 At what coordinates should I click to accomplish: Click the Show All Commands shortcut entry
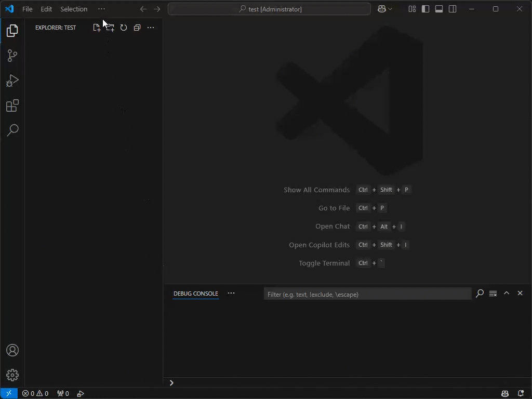click(x=317, y=190)
